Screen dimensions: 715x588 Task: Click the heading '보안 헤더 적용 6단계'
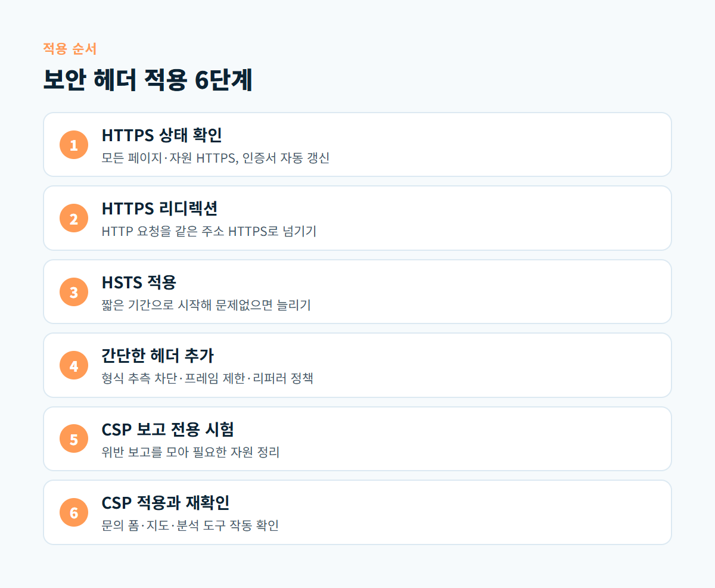[x=148, y=80]
